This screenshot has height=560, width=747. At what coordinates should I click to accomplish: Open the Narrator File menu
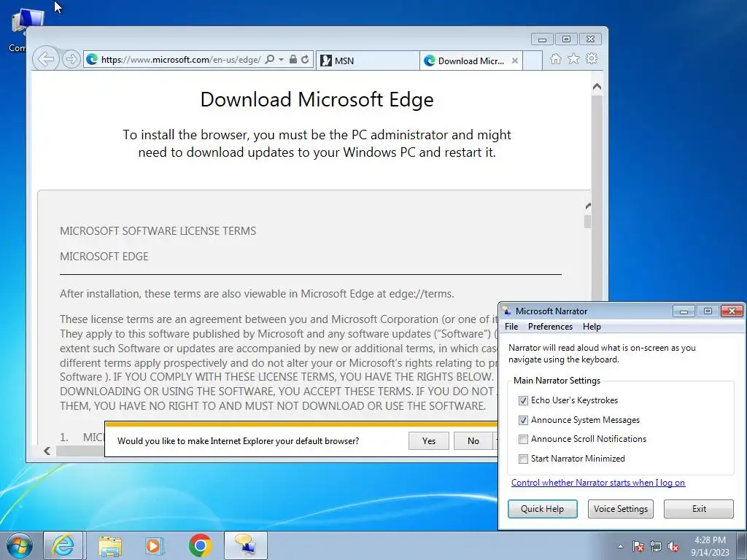pyautogui.click(x=511, y=327)
